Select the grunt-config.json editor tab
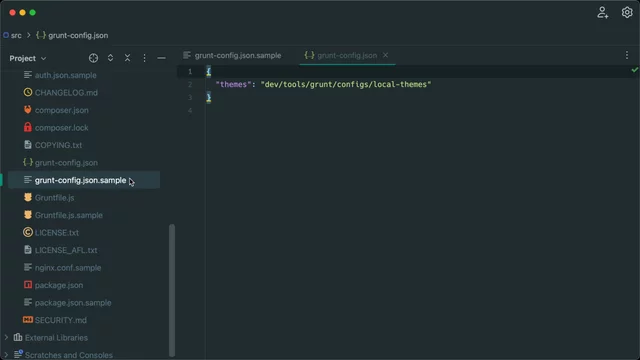640x360 pixels. pyautogui.click(x=347, y=55)
